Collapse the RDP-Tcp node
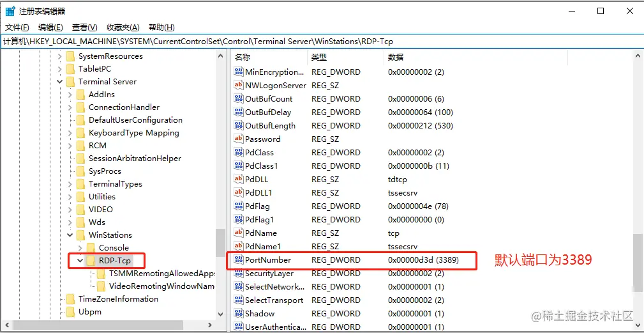 [x=80, y=261]
